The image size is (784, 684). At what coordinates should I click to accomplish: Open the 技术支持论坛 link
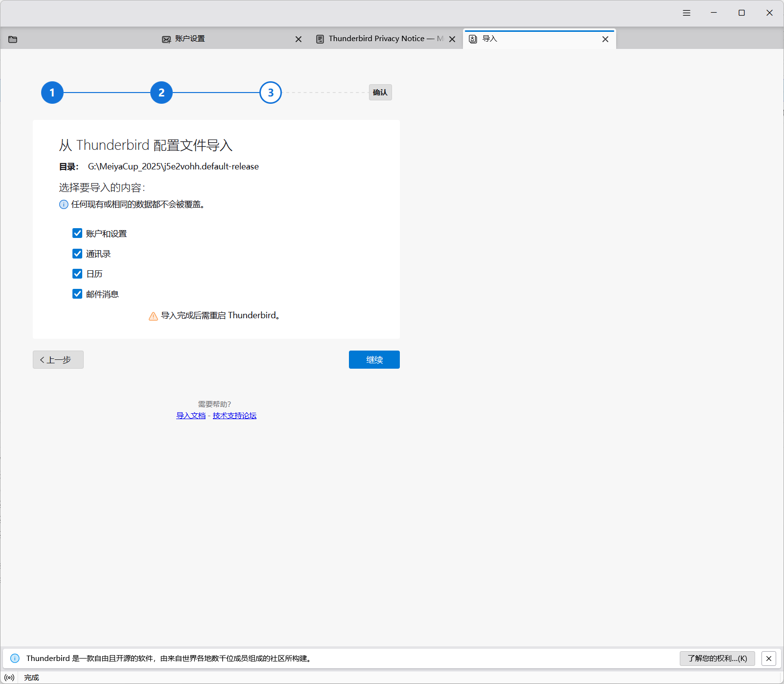tap(234, 416)
